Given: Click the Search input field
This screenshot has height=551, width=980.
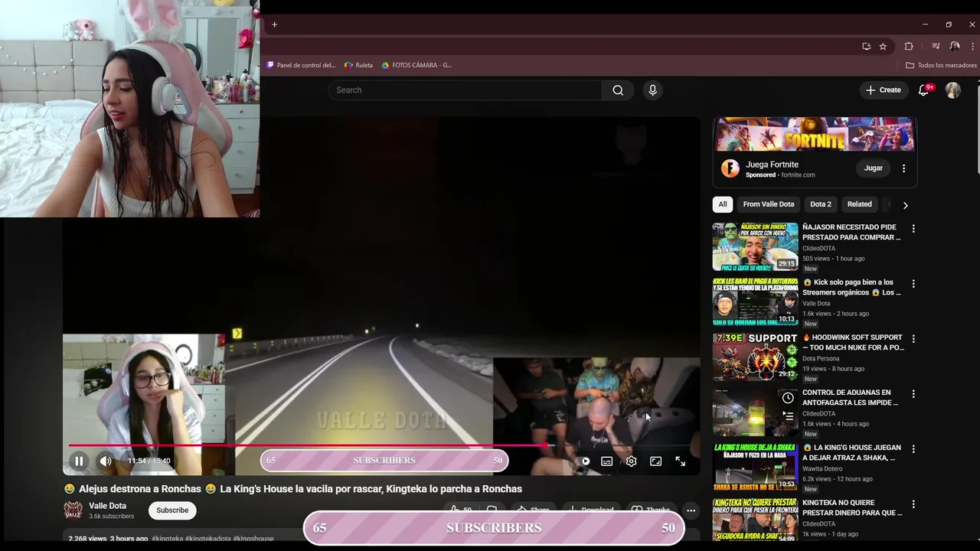Looking at the screenshot, I should (465, 90).
